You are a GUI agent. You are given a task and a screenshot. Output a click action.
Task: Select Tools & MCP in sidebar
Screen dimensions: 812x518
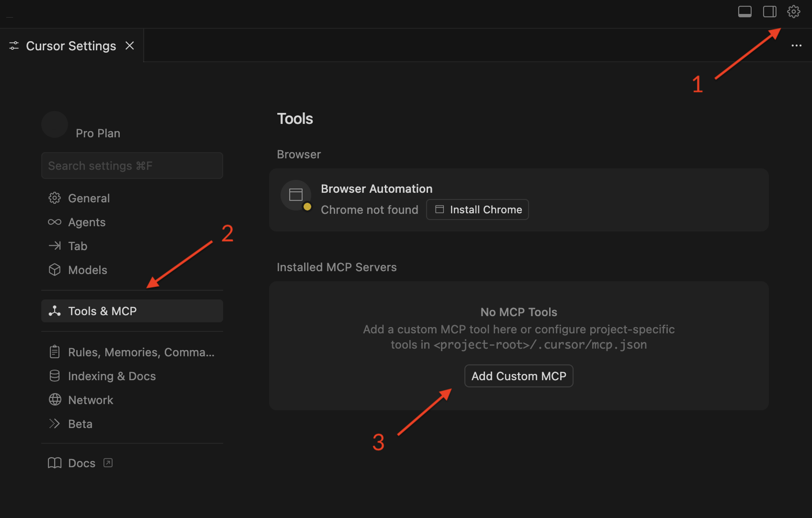[132, 311]
